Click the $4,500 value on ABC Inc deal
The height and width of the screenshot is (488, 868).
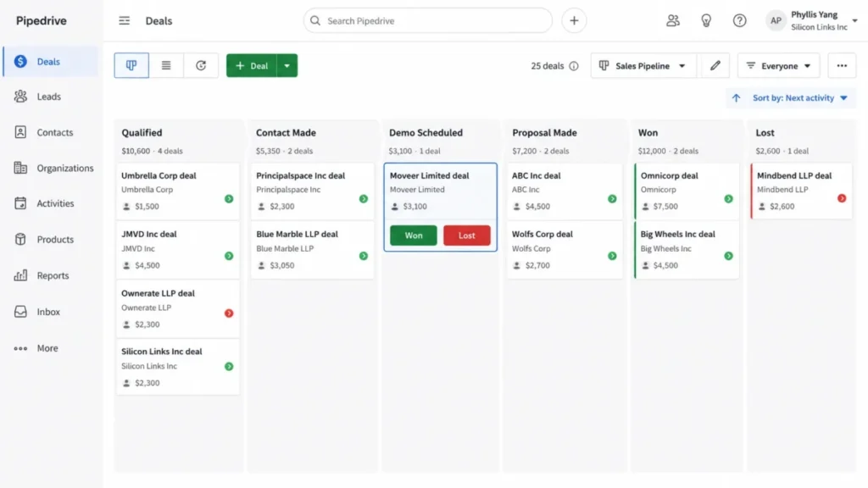coord(537,207)
